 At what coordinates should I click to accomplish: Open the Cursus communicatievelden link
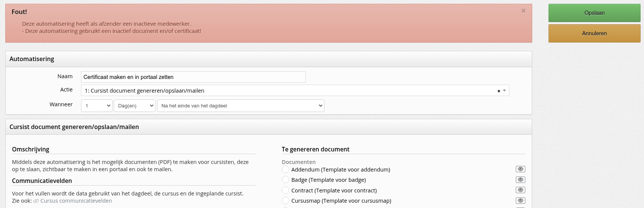pyautogui.click(x=76, y=201)
